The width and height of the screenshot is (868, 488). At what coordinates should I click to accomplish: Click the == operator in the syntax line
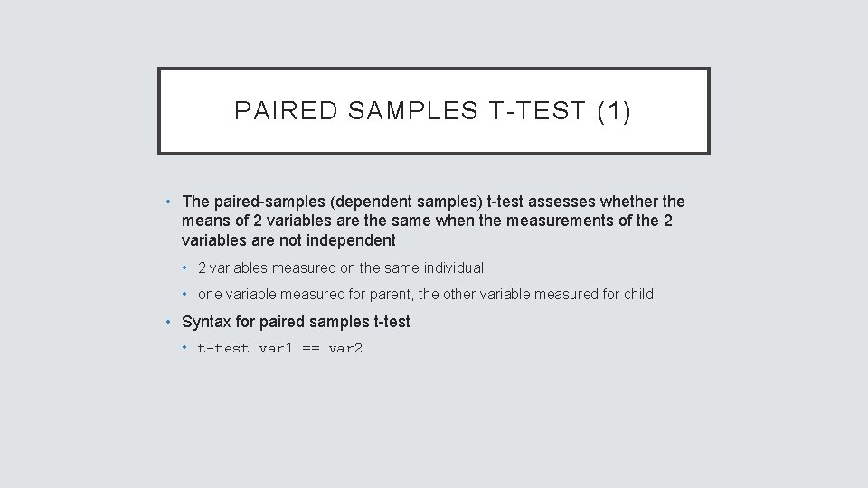[311, 348]
